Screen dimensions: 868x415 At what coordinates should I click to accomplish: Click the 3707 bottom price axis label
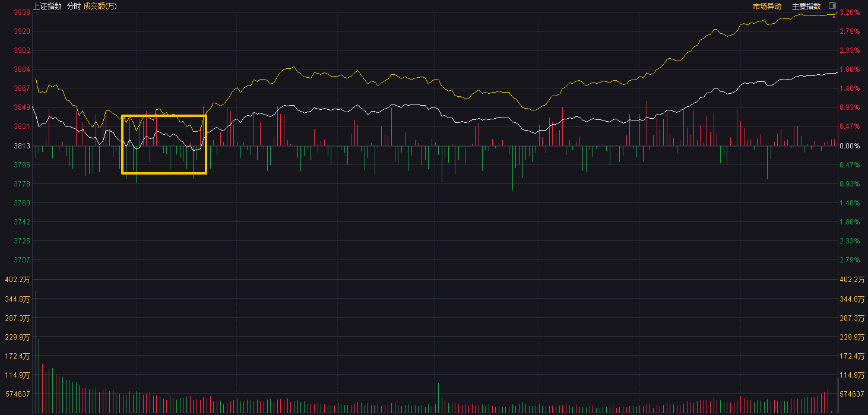(22, 260)
